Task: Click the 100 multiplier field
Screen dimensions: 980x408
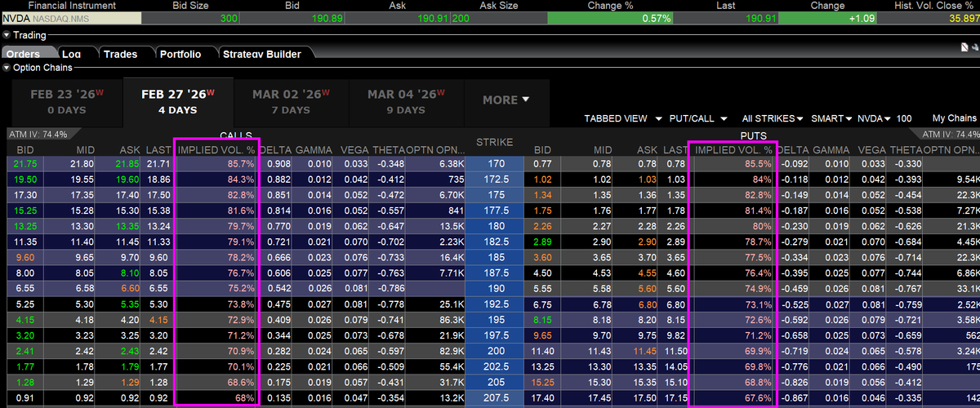Action: 904,118
